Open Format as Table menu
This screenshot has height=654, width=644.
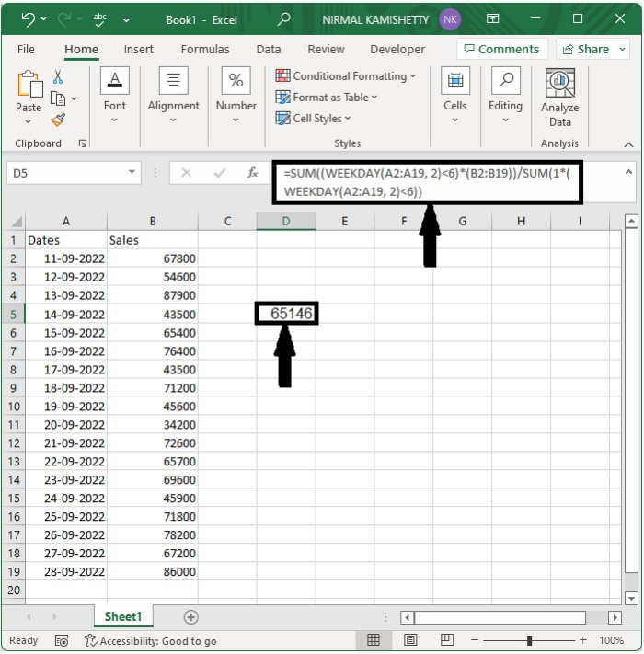point(327,98)
